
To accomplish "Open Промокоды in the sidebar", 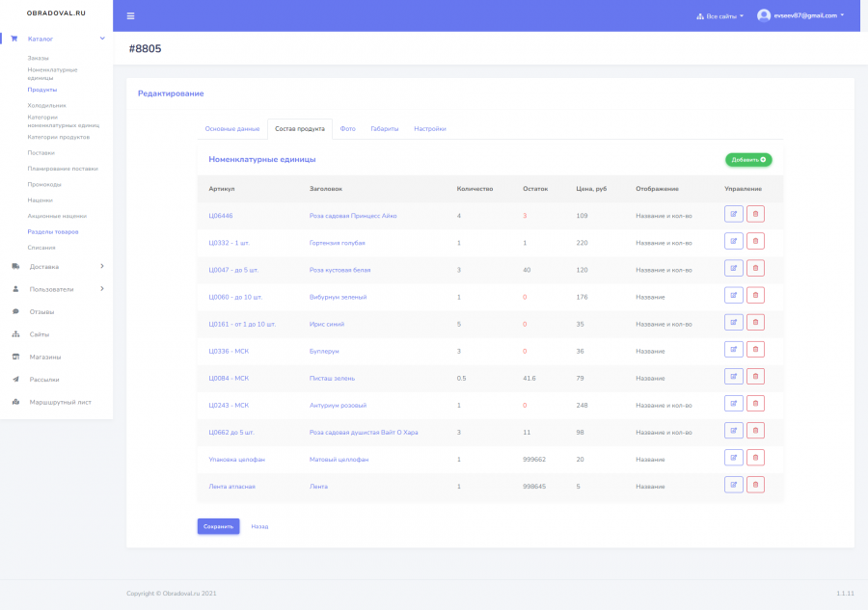I will 44,185.
